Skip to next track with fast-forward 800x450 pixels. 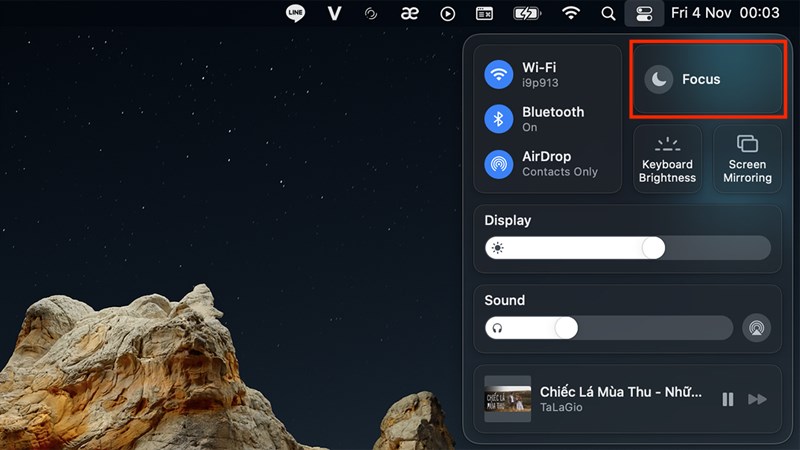coord(757,399)
